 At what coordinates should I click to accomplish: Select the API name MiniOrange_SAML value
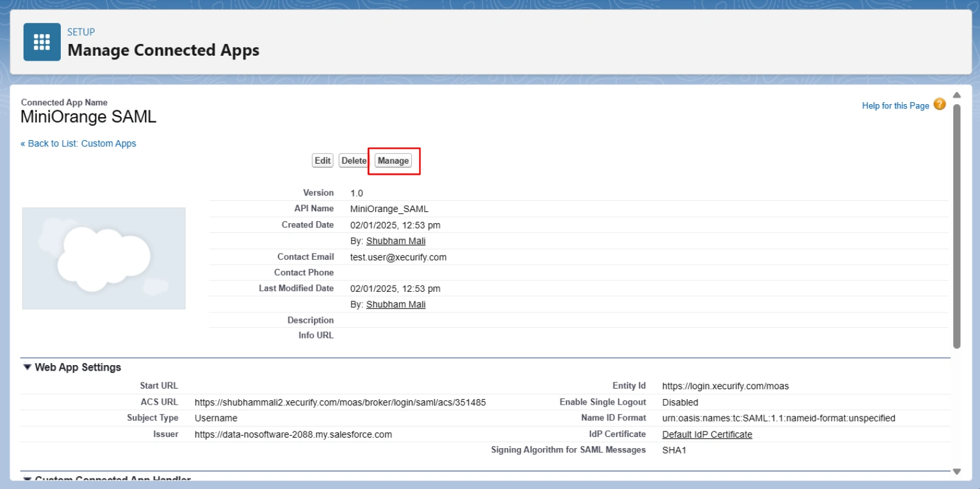pos(390,209)
